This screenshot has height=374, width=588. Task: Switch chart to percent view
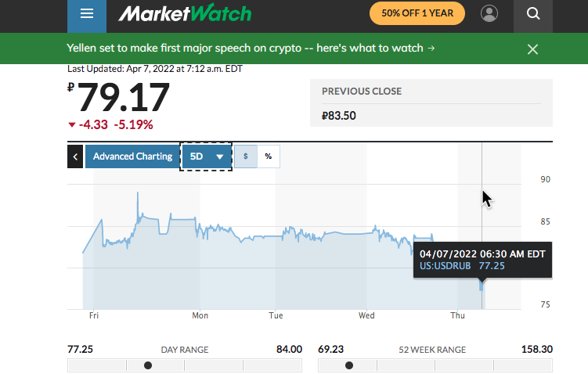tap(268, 156)
